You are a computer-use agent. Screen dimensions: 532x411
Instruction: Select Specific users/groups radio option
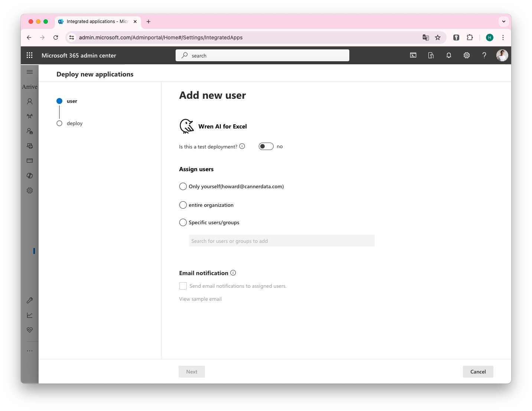[183, 222]
